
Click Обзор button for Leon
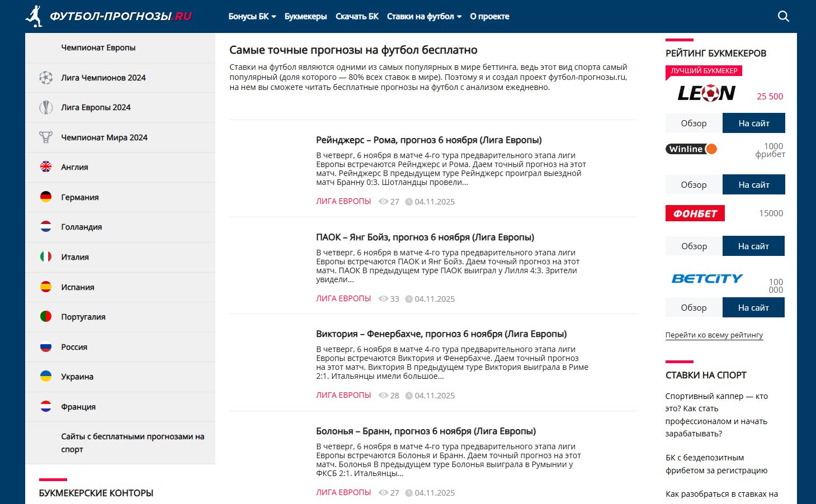click(694, 123)
